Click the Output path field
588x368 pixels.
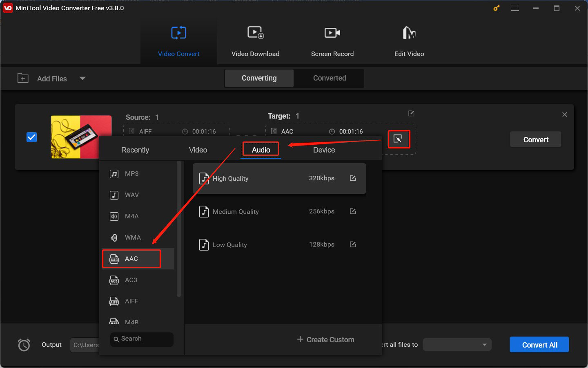(85, 345)
